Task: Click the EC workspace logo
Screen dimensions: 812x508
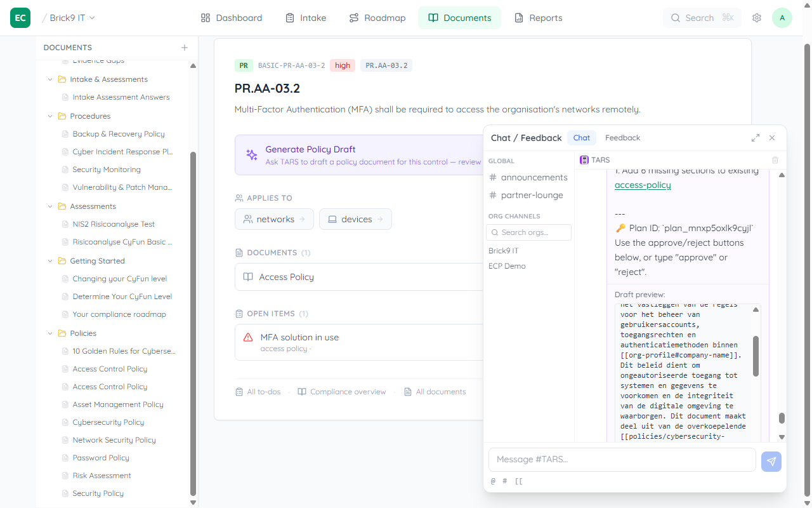Action: pyautogui.click(x=20, y=18)
